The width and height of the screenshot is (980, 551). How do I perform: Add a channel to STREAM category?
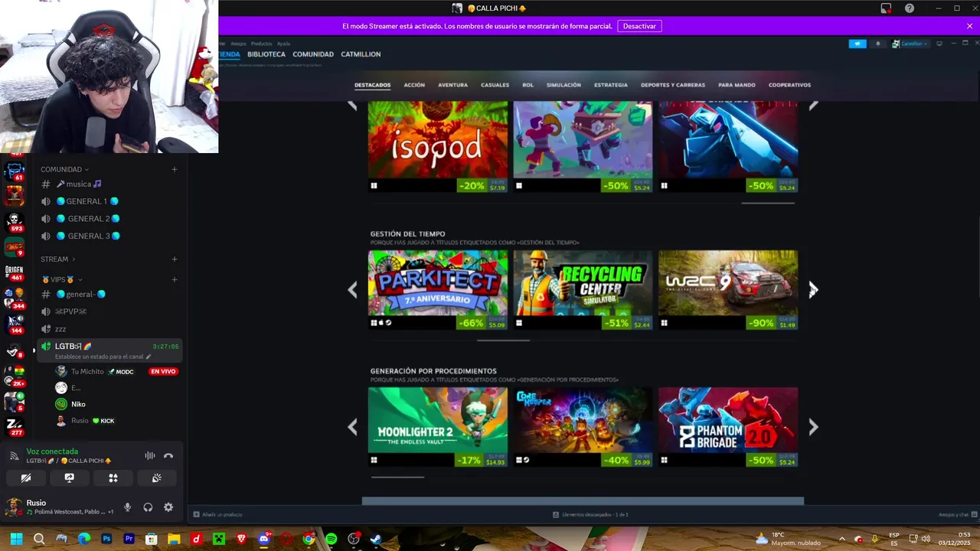[175, 259]
